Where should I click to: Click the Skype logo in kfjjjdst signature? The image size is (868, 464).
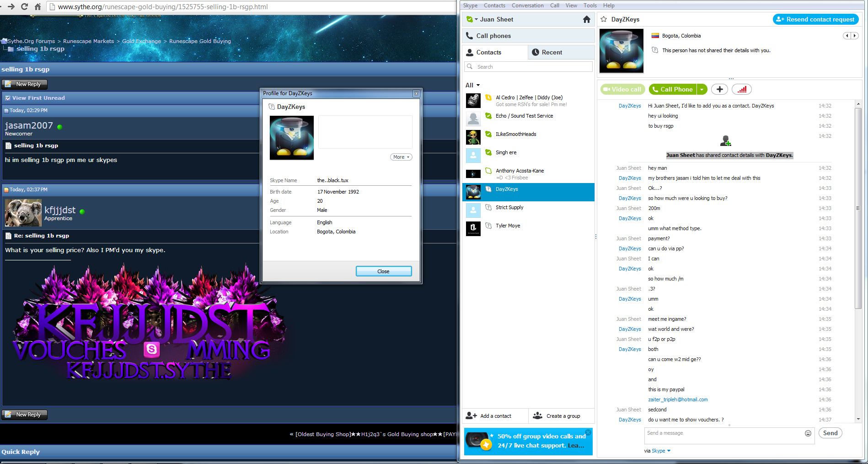tap(151, 349)
